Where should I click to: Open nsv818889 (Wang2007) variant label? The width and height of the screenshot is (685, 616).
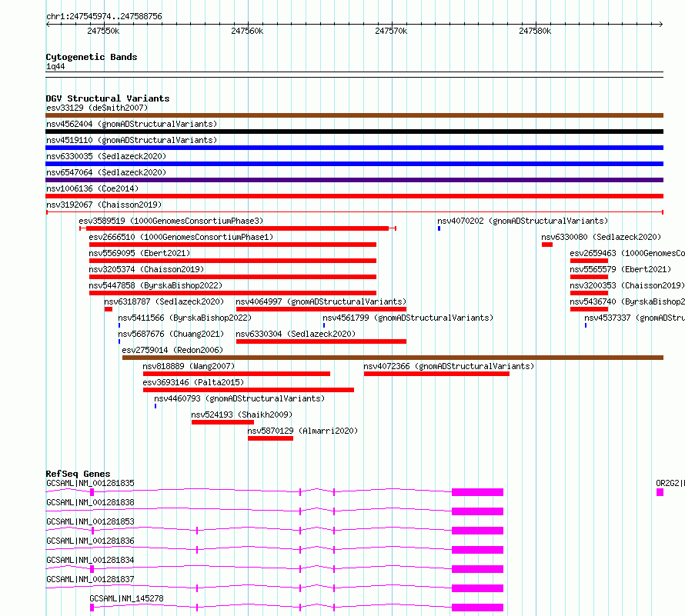189,366
